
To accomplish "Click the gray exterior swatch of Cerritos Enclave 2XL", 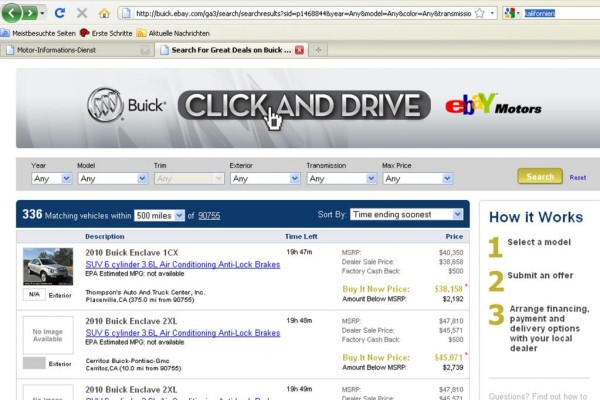I will coord(34,363).
